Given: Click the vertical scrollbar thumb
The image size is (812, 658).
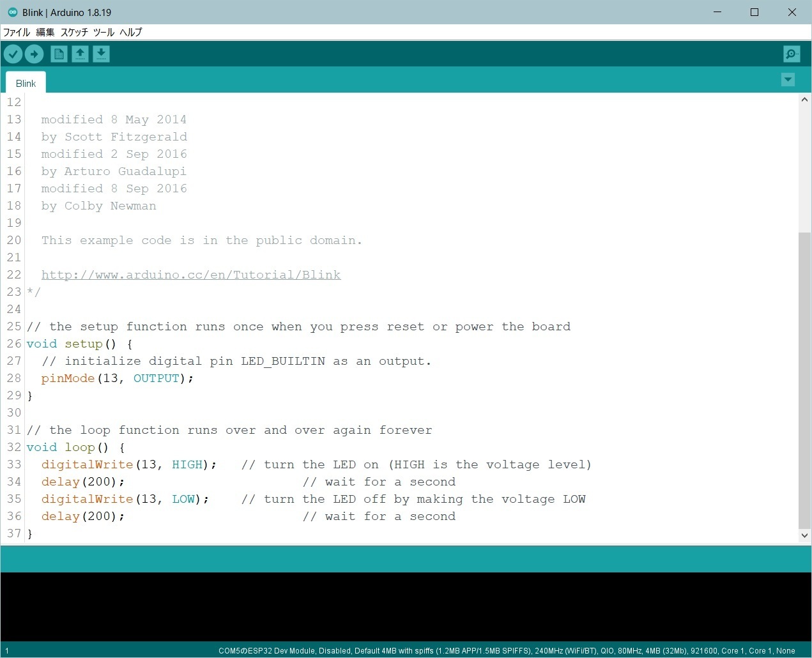Looking at the screenshot, I should (804, 380).
